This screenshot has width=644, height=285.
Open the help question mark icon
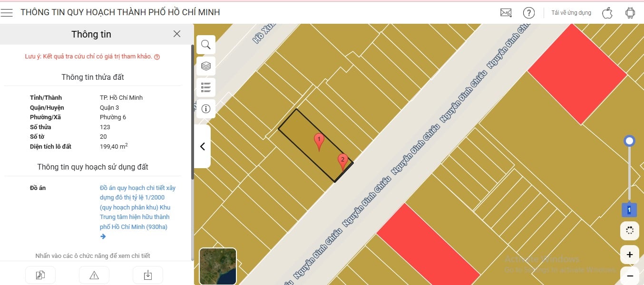[529, 13]
